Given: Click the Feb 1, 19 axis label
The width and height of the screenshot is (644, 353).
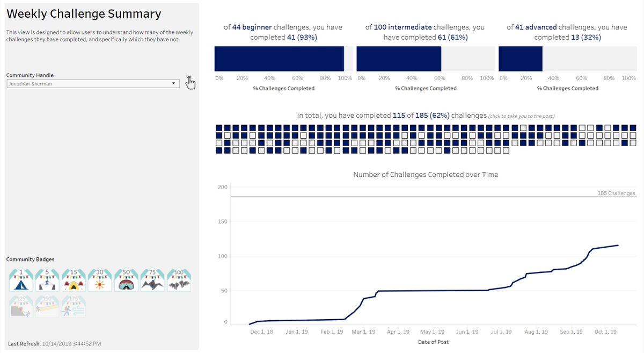Looking at the screenshot, I should tap(332, 332).
